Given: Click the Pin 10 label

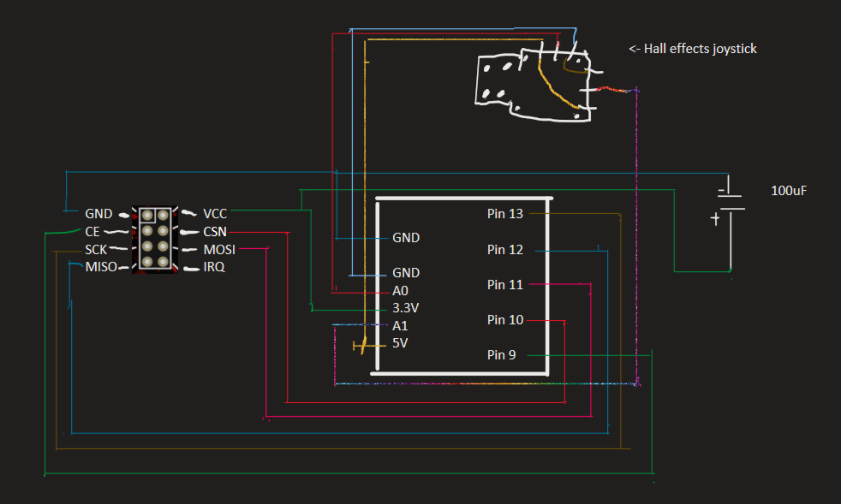Looking at the screenshot, I should click(x=504, y=320).
